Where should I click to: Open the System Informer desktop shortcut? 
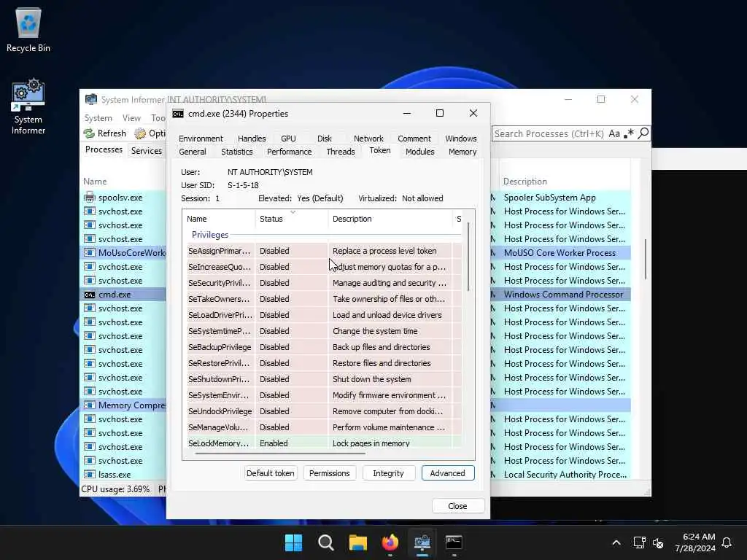28,106
